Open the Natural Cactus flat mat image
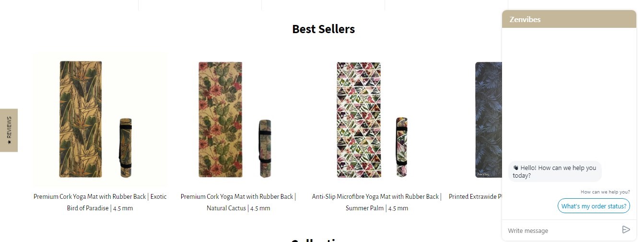 [x=220, y=120]
